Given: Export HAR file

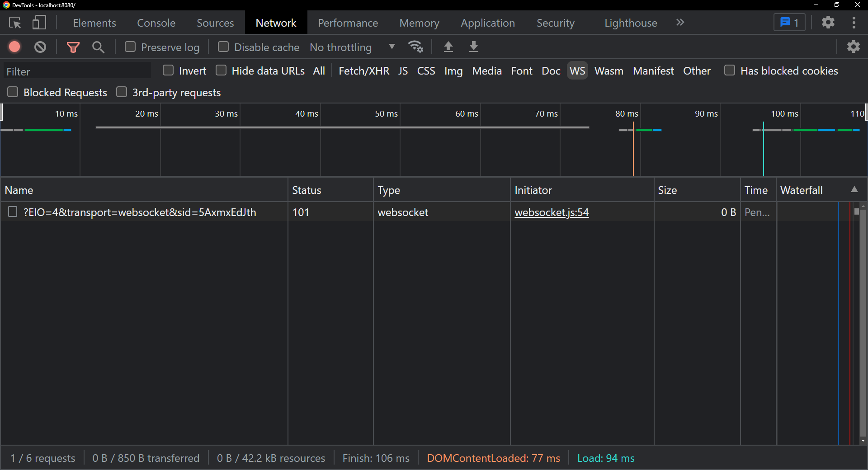Looking at the screenshot, I should [x=473, y=47].
